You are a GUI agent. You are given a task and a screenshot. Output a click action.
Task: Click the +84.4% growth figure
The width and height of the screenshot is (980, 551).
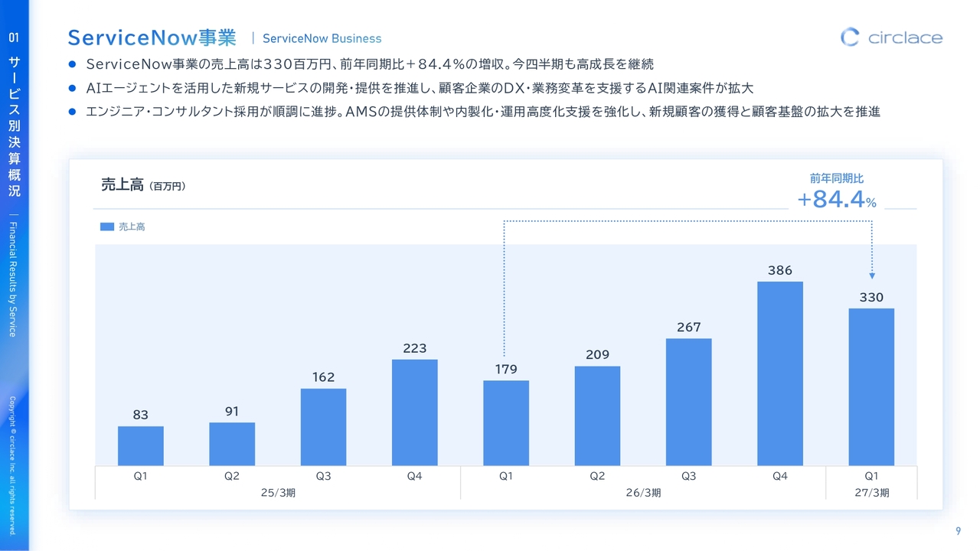pyautogui.click(x=837, y=200)
